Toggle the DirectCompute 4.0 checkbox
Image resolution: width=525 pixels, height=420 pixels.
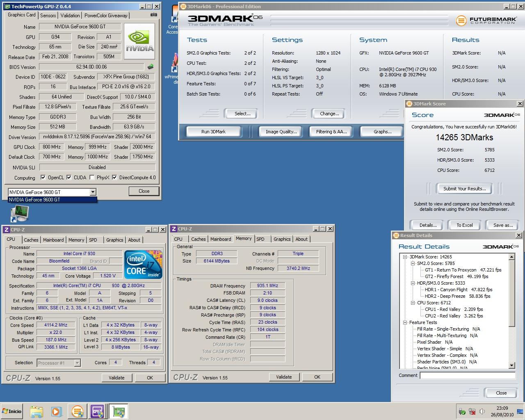point(114,178)
